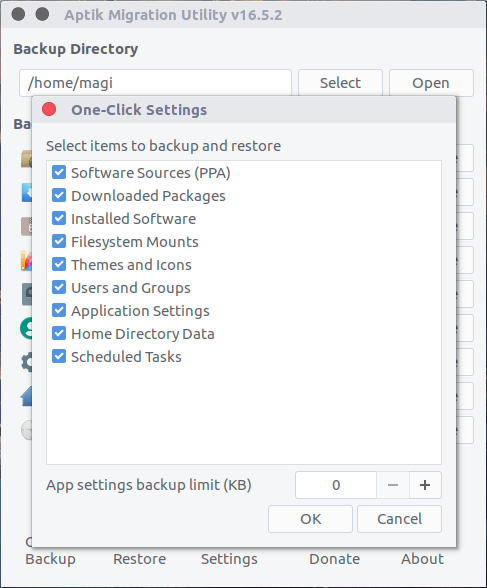
Task: Open Settings at bottom of Aptik window
Action: point(229,559)
